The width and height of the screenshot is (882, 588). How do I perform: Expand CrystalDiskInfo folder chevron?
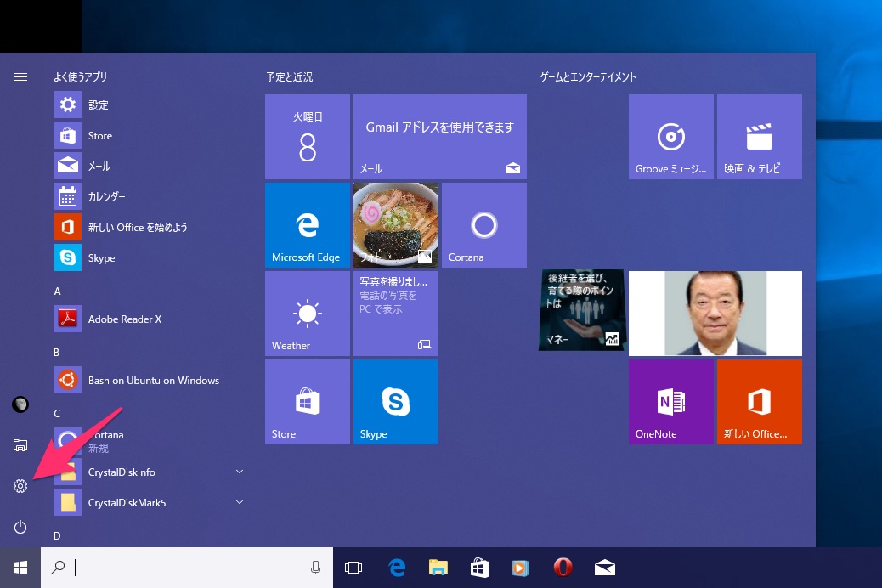click(x=240, y=472)
